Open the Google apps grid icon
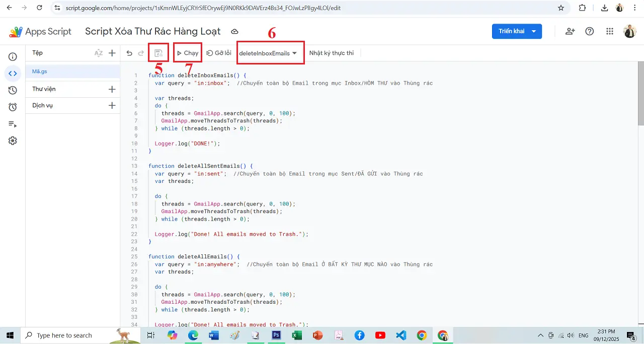The image size is (644, 344). [610, 31]
